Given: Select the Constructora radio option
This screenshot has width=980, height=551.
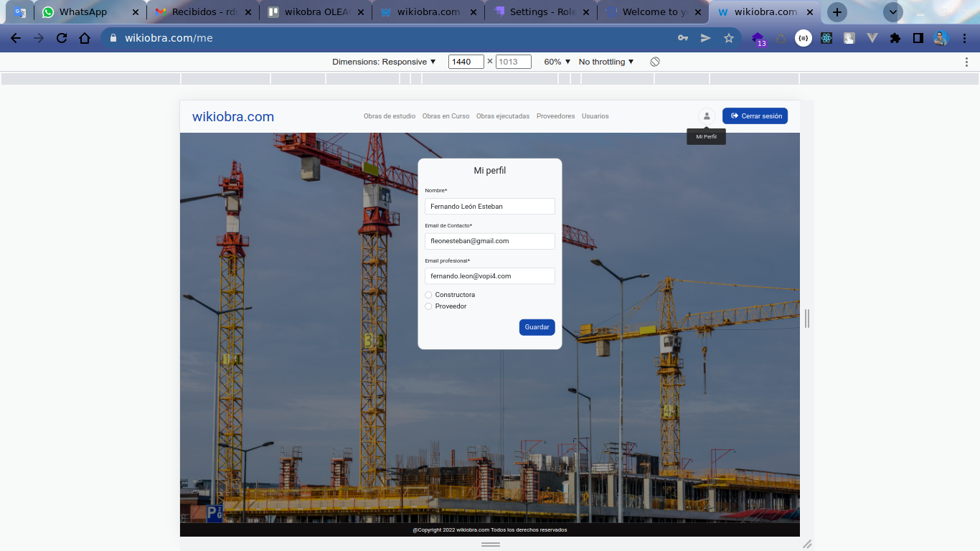Looking at the screenshot, I should point(429,295).
